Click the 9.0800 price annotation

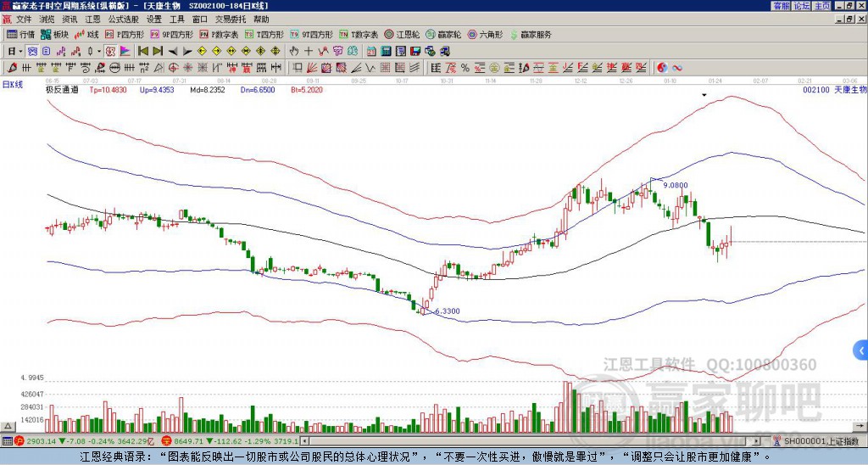(676, 185)
